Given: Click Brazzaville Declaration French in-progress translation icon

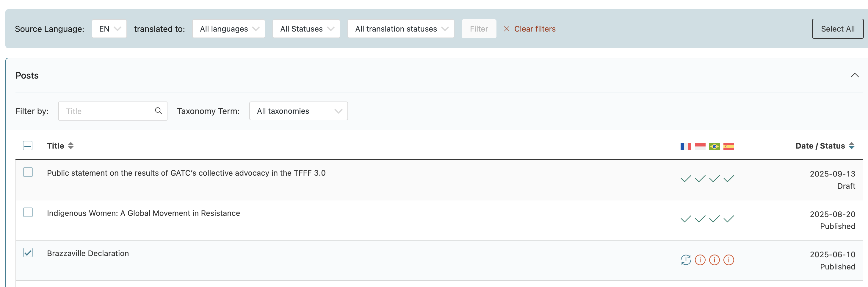Looking at the screenshot, I should point(685,260).
